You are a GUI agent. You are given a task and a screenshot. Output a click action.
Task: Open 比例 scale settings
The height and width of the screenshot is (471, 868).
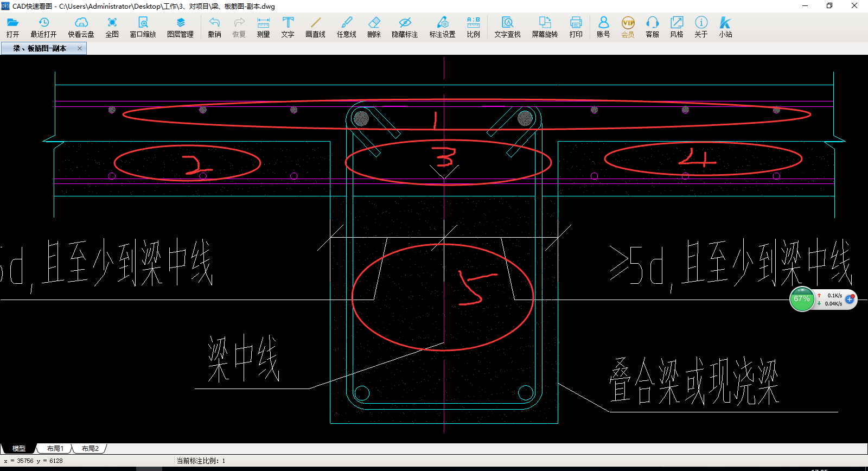[473, 27]
